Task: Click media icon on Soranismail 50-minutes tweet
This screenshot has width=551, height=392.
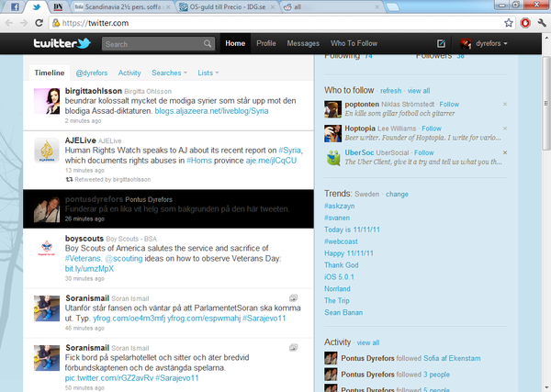Action: coord(294,347)
